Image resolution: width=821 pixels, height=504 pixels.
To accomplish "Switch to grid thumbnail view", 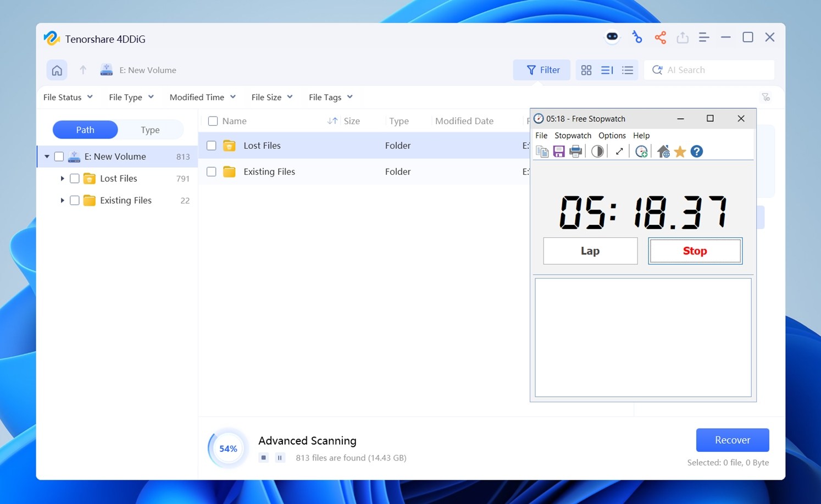I will pyautogui.click(x=586, y=70).
